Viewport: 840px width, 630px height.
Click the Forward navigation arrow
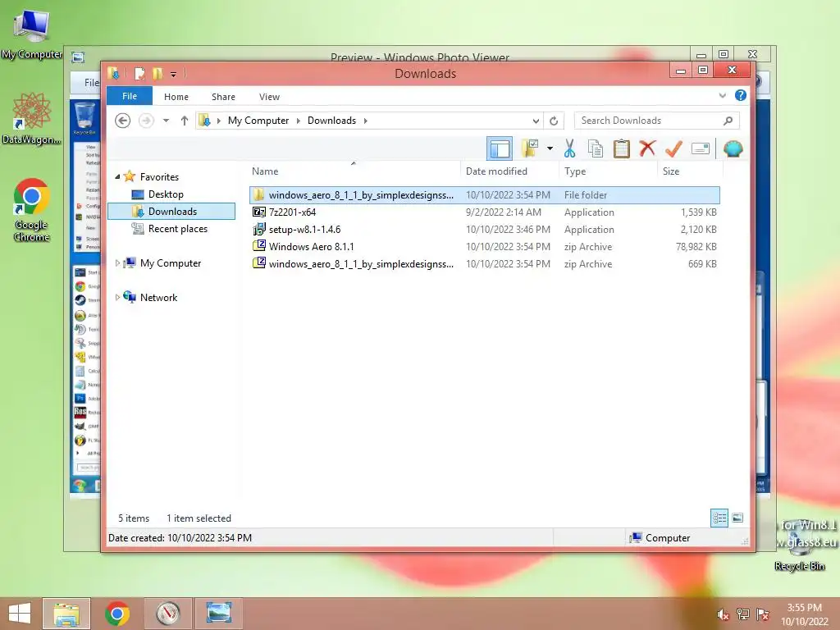pos(146,121)
